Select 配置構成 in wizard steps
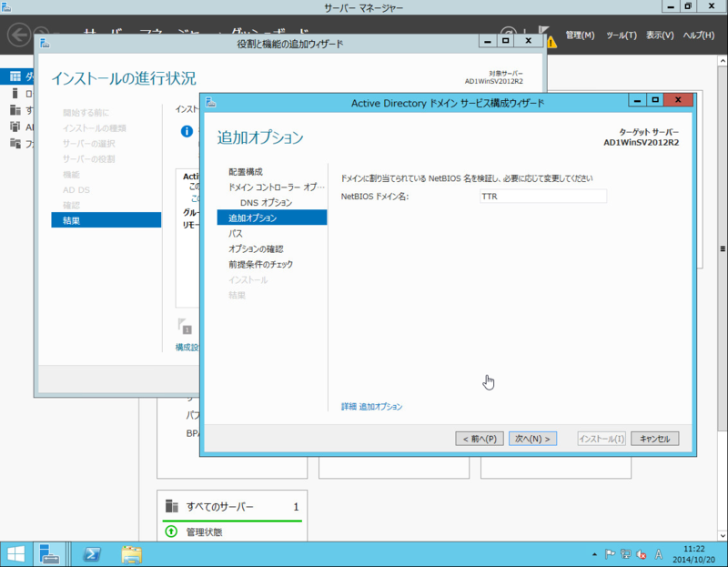 pos(246,172)
